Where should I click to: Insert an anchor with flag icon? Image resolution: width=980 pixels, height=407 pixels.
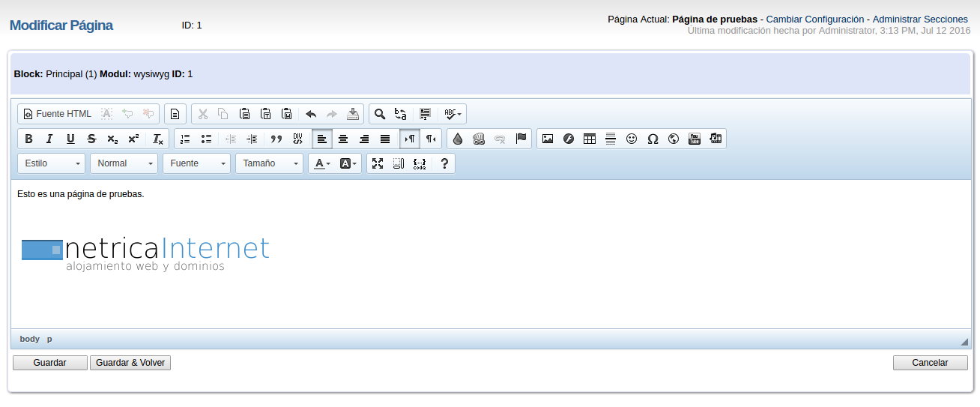[x=521, y=139]
